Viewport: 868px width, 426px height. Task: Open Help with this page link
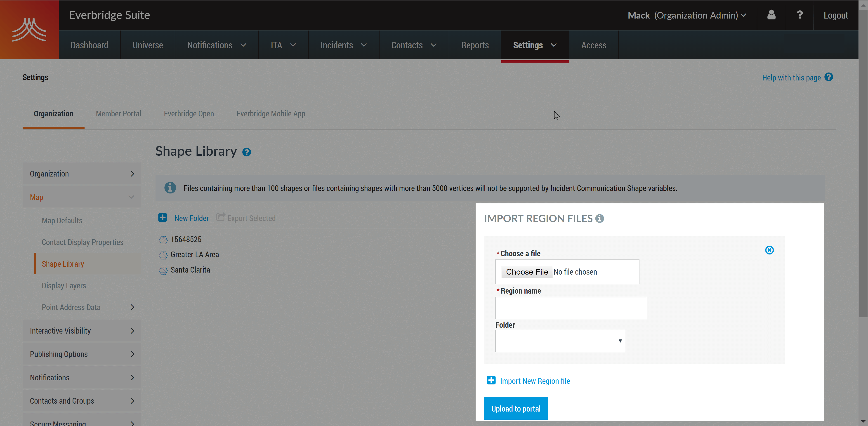pyautogui.click(x=791, y=78)
